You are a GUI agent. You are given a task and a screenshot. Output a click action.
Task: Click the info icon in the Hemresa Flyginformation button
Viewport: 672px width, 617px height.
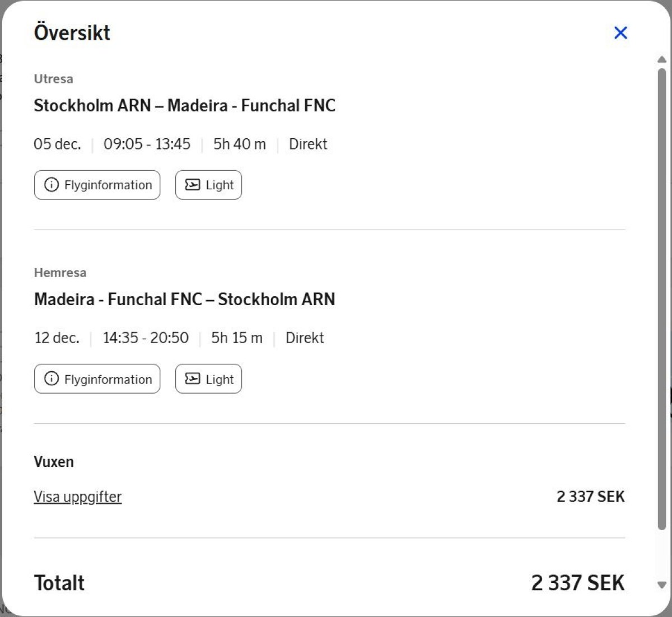click(x=51, y=379)
